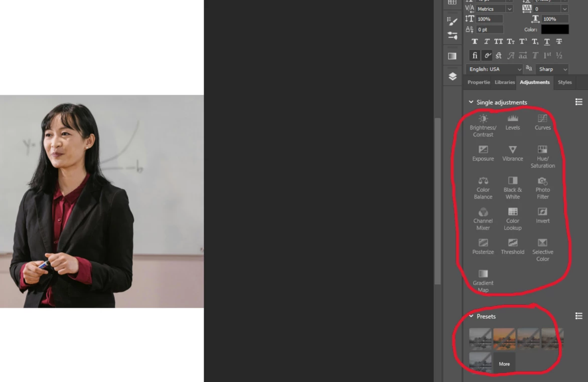Toggle discretionary ligatures (st) button
588x382 pixels.
(x=499, y=56)
